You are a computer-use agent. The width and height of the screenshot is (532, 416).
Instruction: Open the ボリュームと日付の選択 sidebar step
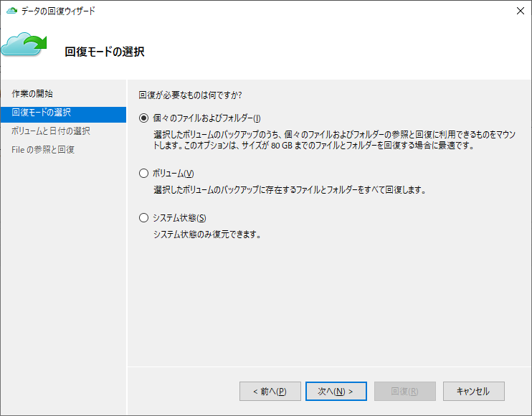coord(51,131)
